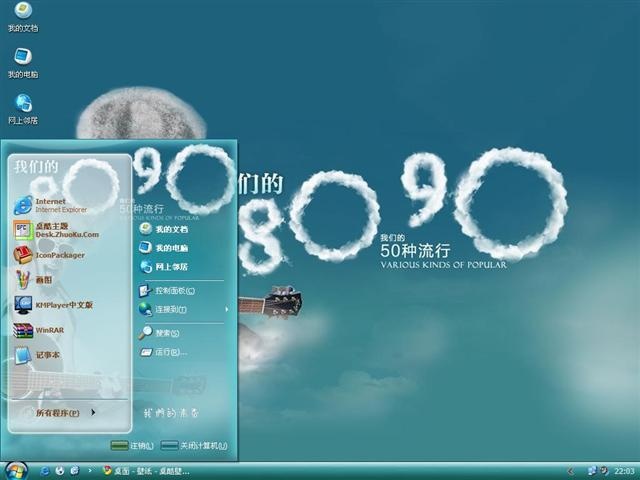640x480 pixels.
Task: Open 控制面板 in the start menu
Action: pos(167,291)
